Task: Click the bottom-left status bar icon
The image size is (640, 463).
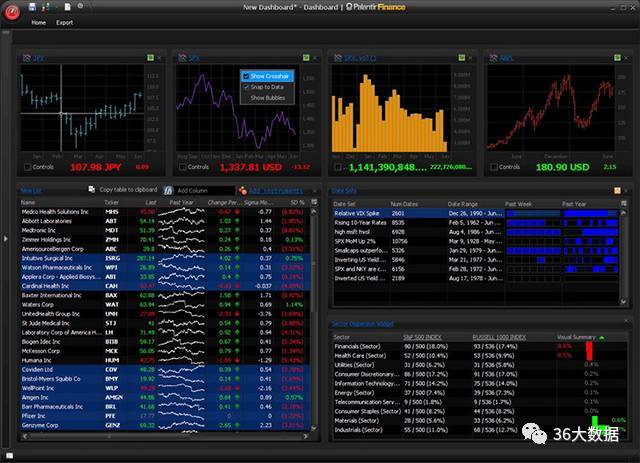Action: coord(9,455)
